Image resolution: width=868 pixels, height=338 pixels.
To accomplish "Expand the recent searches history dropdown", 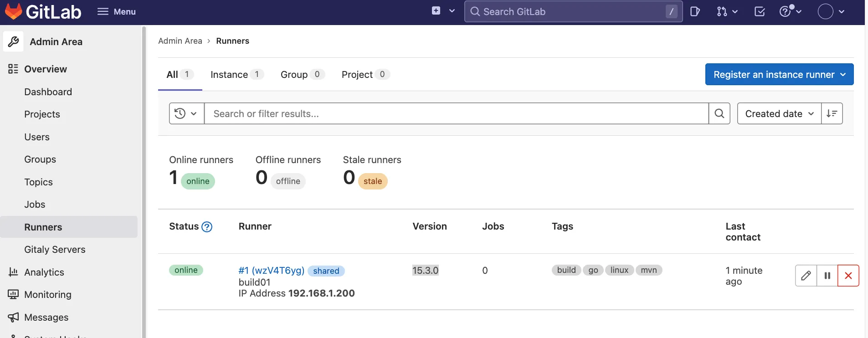I will tap(186, 113).
